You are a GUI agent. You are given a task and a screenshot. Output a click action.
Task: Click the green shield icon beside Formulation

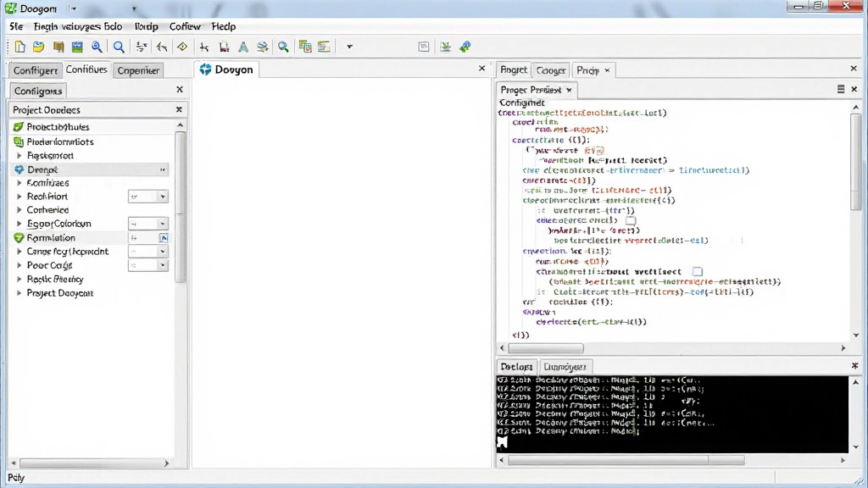(19, 238)
